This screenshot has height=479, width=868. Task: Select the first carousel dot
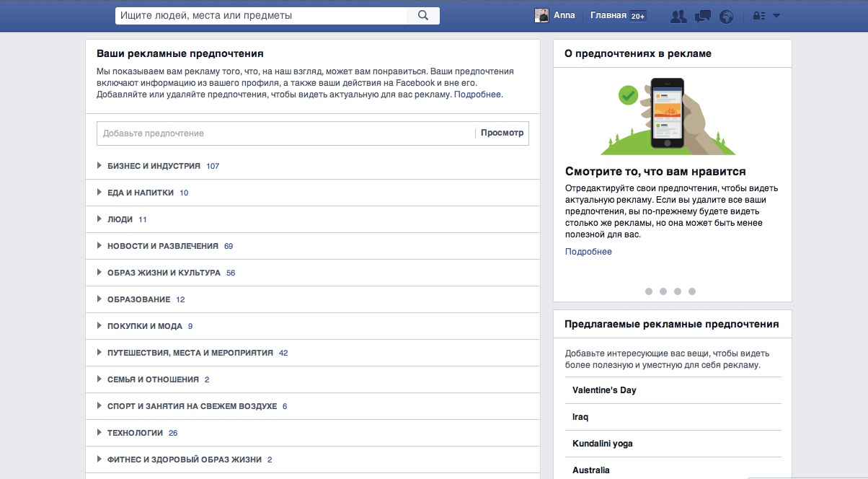pos(649,291)
